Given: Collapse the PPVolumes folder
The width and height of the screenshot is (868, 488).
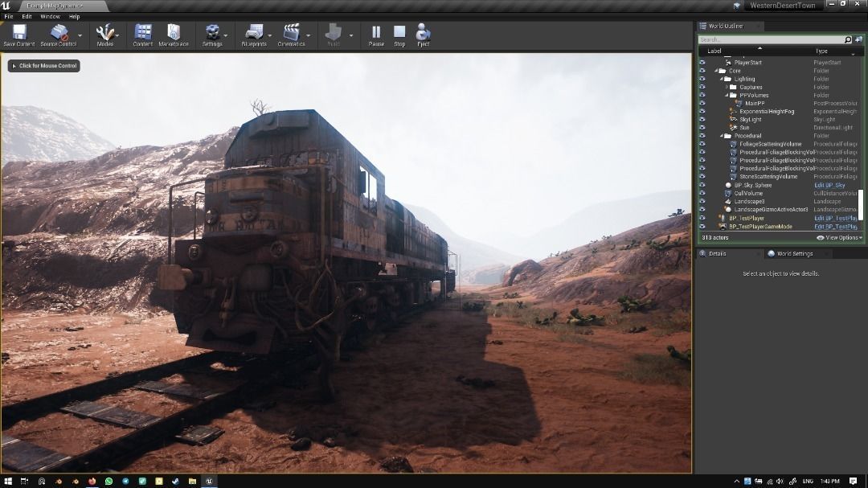Looking at the screenshot, I should pos(727,96).
